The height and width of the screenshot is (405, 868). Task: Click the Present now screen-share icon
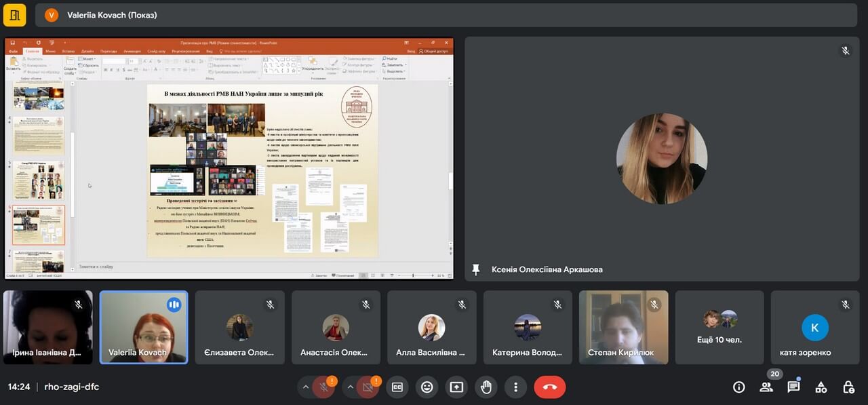[456, 387]
